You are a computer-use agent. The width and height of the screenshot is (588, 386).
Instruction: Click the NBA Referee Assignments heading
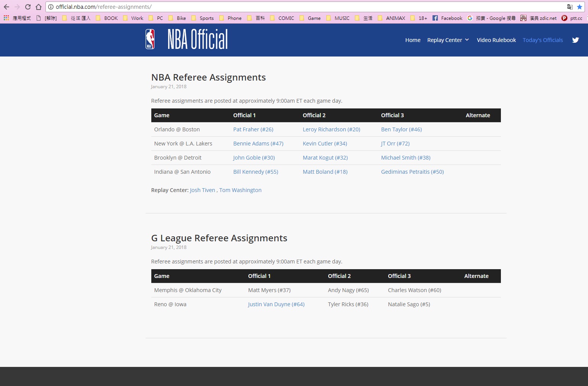[208, 78]
